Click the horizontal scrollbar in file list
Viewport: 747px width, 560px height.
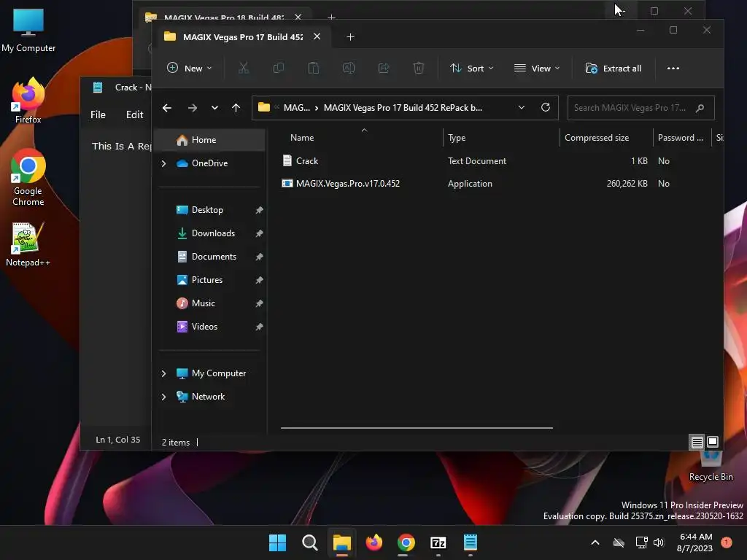pos(417,428)
